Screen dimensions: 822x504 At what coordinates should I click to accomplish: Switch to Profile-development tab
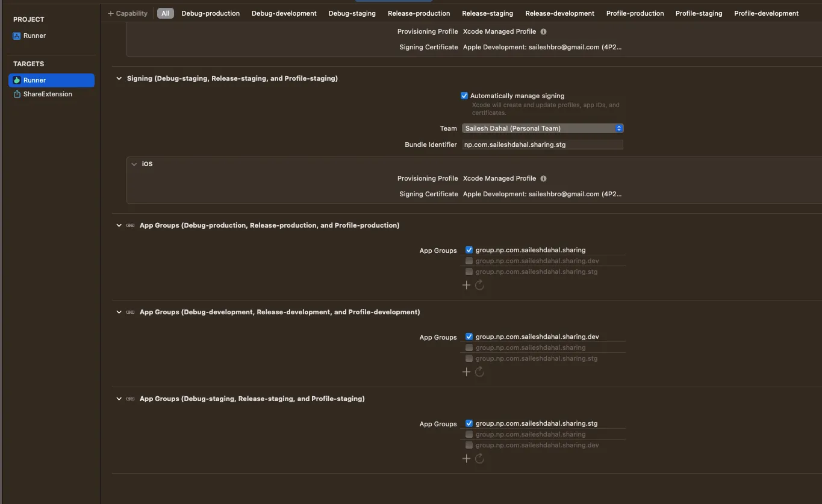pyautogui.click(x=767, y=13)
